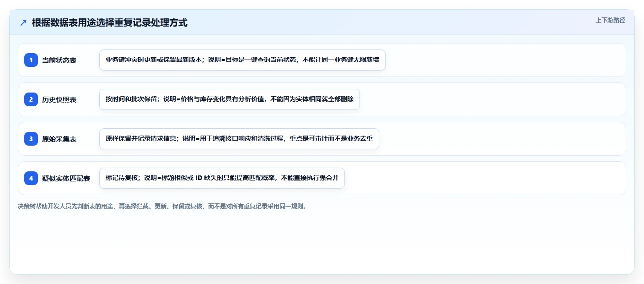Click the 上下游路径 label in the header
The width and height of the screenshot is (644, 284).
point(610,20)
